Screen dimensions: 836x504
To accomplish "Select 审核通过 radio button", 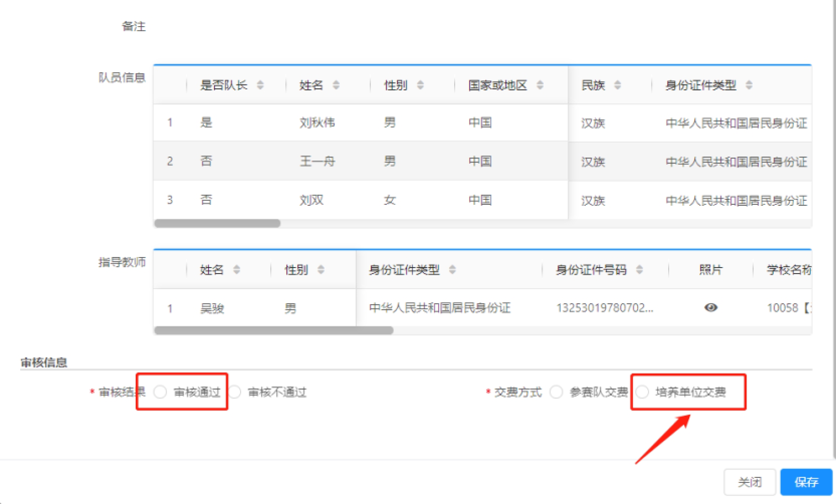I will coord(160,392).
